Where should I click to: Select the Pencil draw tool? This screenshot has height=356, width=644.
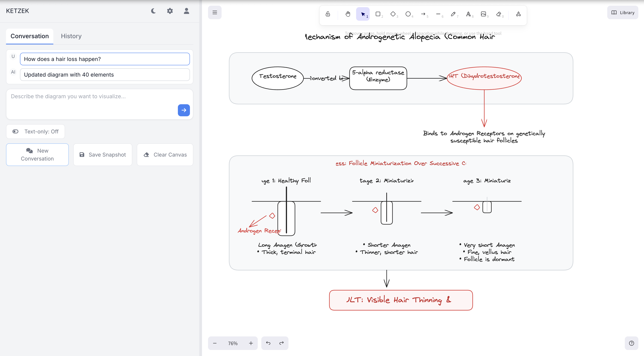point(453,14)
